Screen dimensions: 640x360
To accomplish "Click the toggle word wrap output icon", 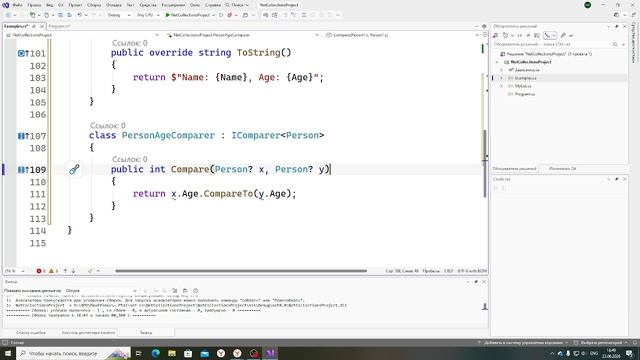I will [185, 291].
